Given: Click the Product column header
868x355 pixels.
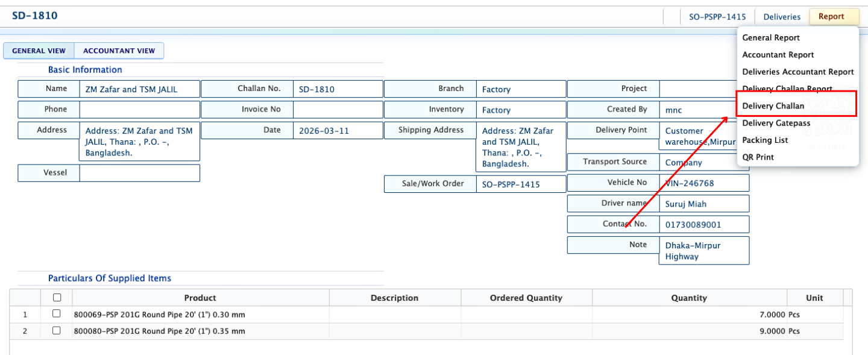Looking at the screenshot, I should click(x=200, y=298).
